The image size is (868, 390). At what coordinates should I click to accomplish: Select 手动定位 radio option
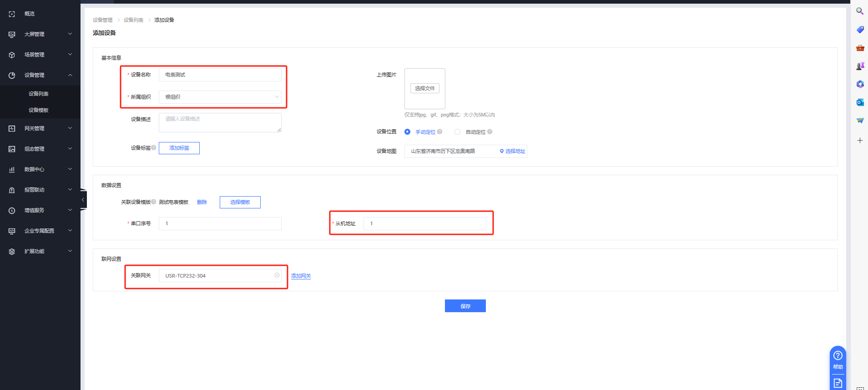(x=407, y=132)
